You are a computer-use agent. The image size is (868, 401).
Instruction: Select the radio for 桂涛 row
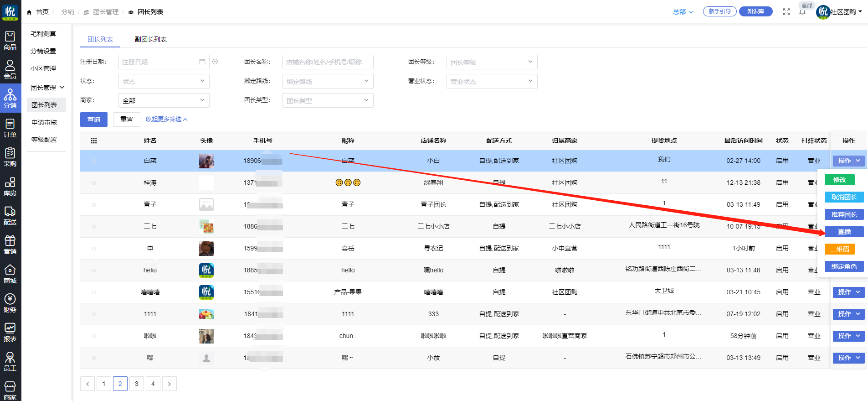coord(94,183)
